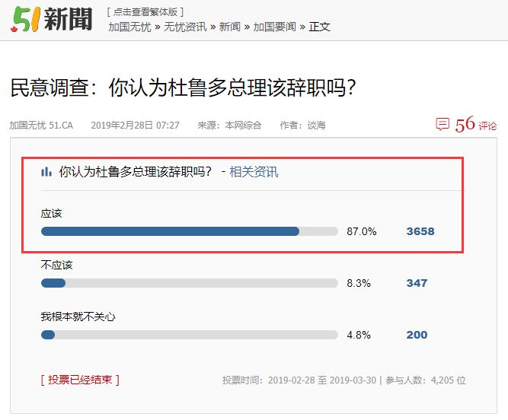Go to 加国无忧 breadcrumb
Screen dimensions: 508x420
[129, 27]
